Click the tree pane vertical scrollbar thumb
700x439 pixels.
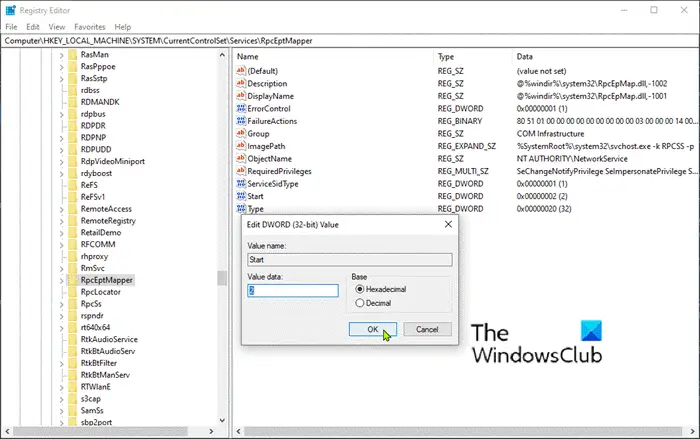pyautogui.click(x=222, y=278)
